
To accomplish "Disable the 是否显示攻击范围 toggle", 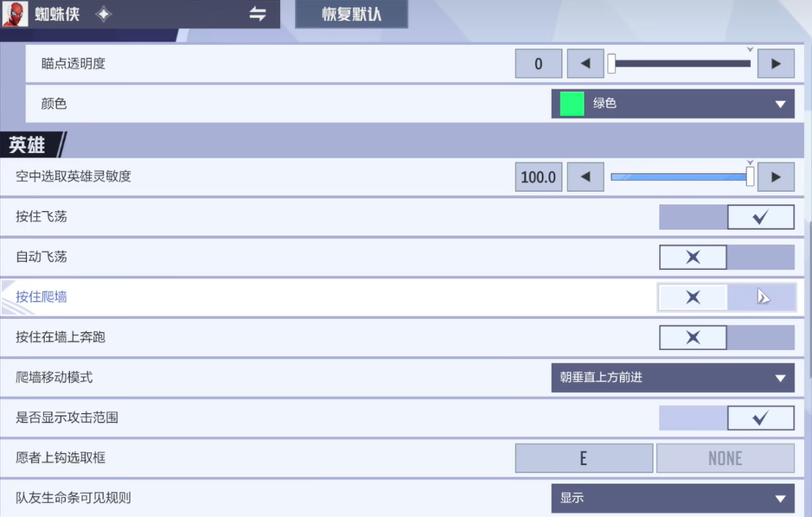I will pos(693,418).
